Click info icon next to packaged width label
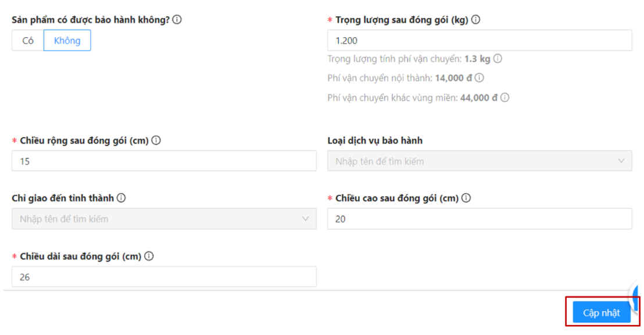Screen dimensions: 644x335 (x=156, y=140)
